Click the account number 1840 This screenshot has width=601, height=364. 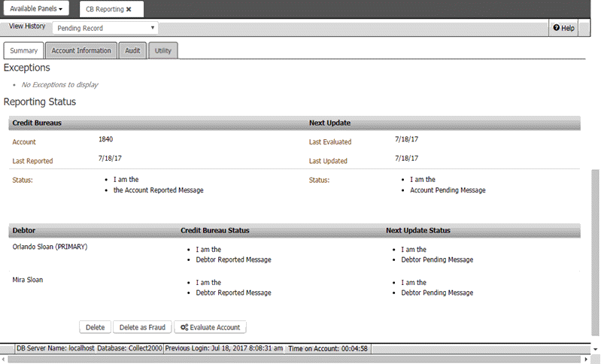pyautogui.click(x=105, y=139)
